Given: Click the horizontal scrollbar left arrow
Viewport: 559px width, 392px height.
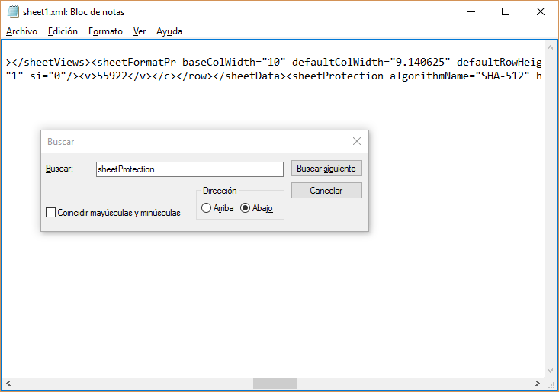Looking at the screenshot, I should [x=7, y=383].
